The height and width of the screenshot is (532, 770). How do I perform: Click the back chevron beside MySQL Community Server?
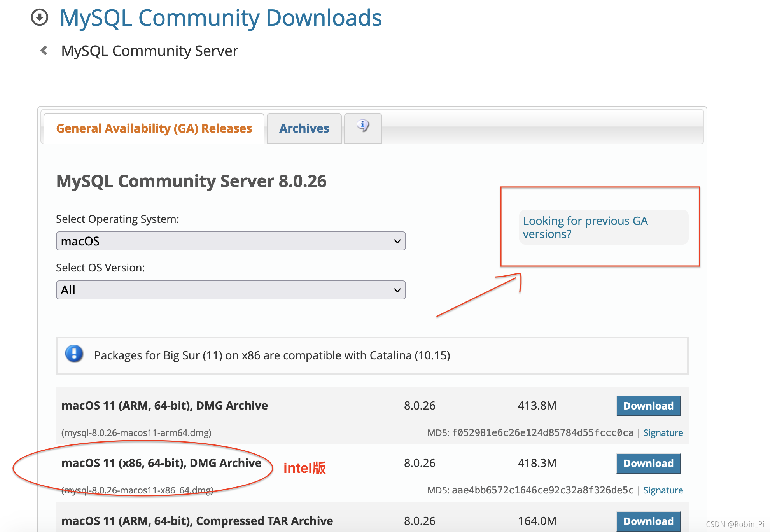pyautogui.click(x=44, y=51)
